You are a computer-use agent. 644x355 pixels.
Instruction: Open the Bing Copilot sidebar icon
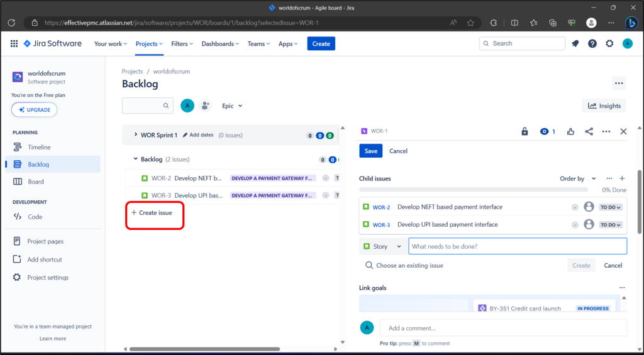click(631, 23)
